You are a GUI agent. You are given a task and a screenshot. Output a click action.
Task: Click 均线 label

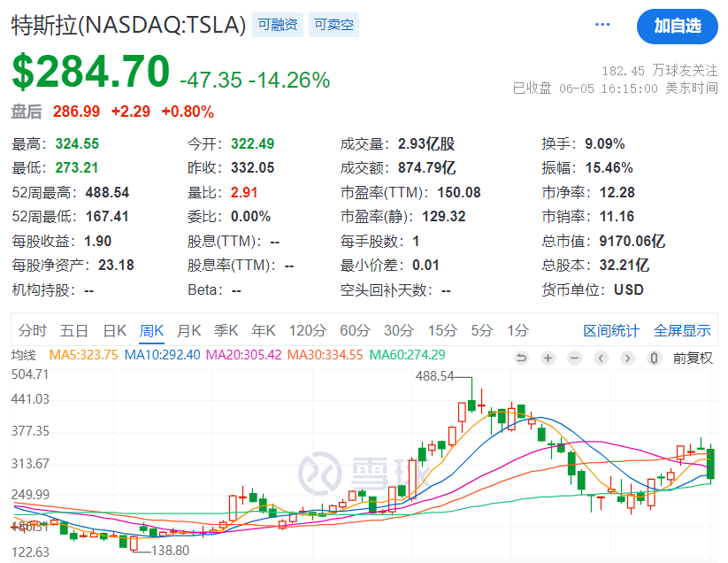point(23,355)
